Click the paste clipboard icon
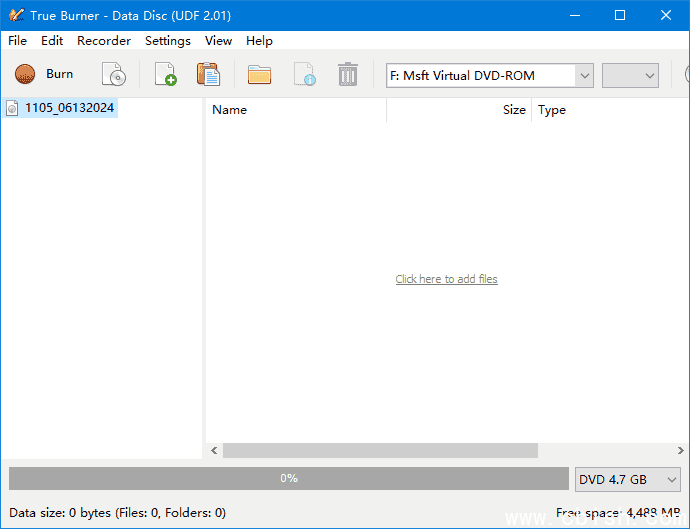 pyautogui.click(x=208, y=74)
